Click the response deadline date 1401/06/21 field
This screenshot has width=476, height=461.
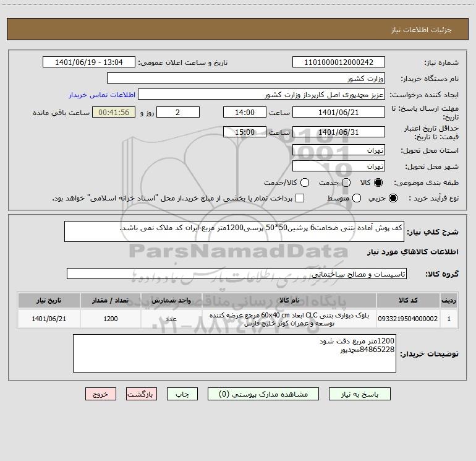pos(339,112)
